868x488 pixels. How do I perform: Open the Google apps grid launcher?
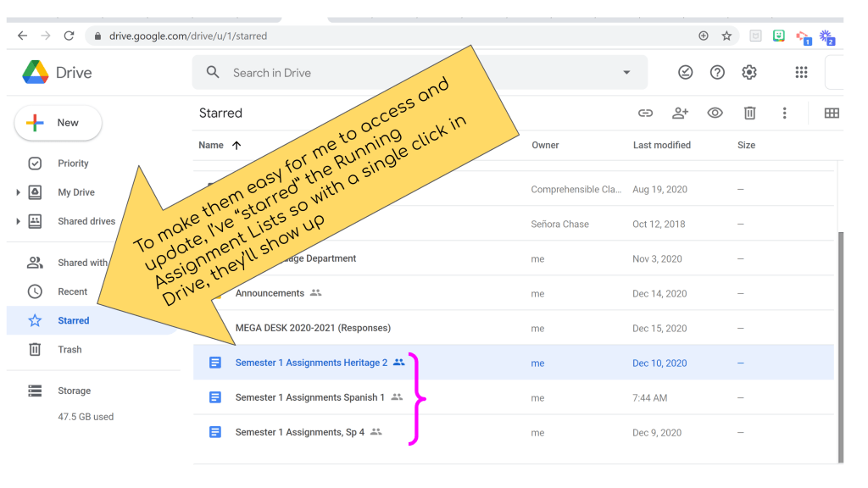(x=801, y=73)
